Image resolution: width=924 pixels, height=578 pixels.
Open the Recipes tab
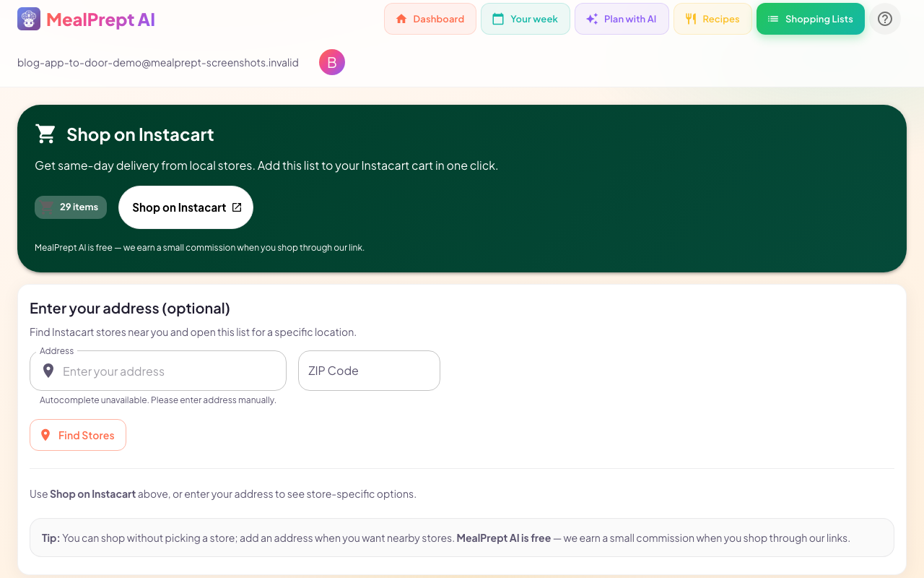(712, 19)
